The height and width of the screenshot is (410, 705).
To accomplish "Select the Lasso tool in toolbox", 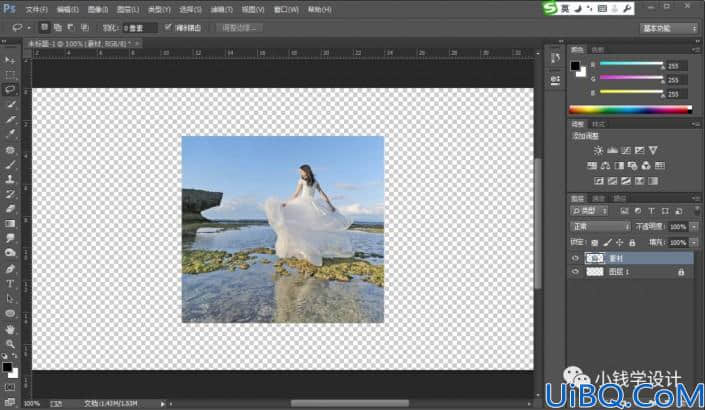I will (x=10, y=89).
